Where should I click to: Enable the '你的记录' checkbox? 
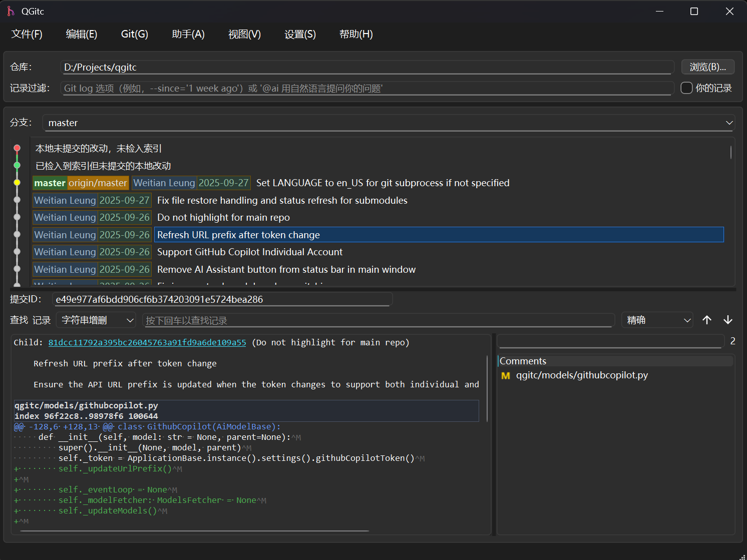686,88
